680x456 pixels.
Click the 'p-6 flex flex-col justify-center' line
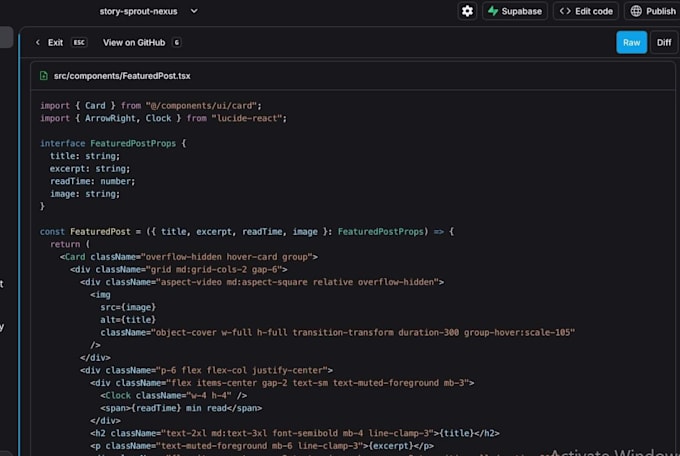coord(206,370)
